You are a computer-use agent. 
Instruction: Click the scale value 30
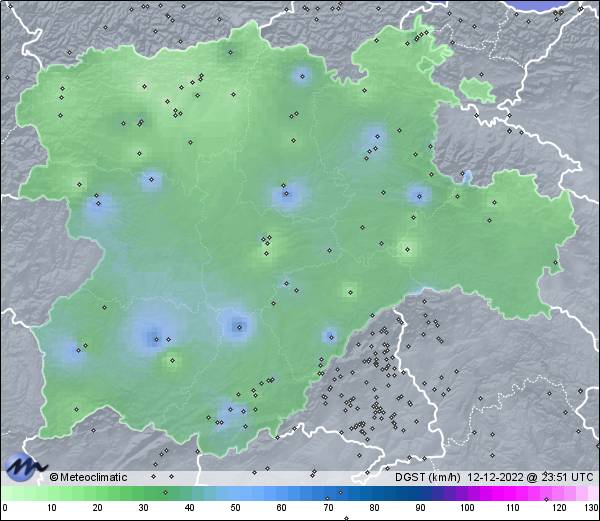(143, 508)
